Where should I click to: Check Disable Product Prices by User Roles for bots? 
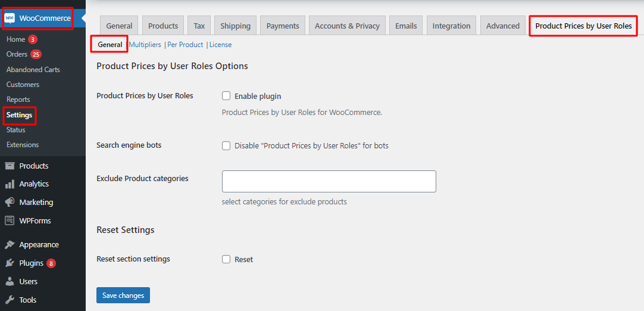226,145
